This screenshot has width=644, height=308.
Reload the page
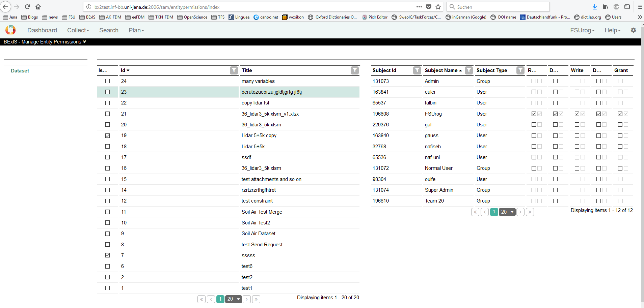27,7
